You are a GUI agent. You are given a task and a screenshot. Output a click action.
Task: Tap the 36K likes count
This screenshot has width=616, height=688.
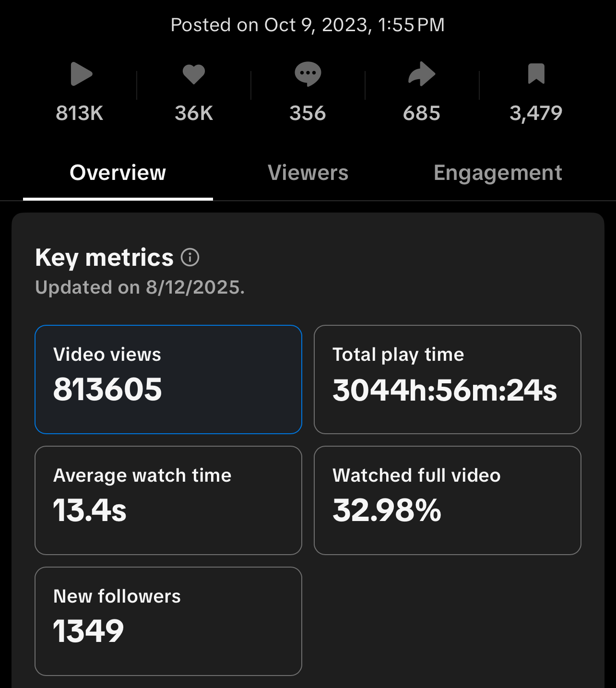(194, 114)
